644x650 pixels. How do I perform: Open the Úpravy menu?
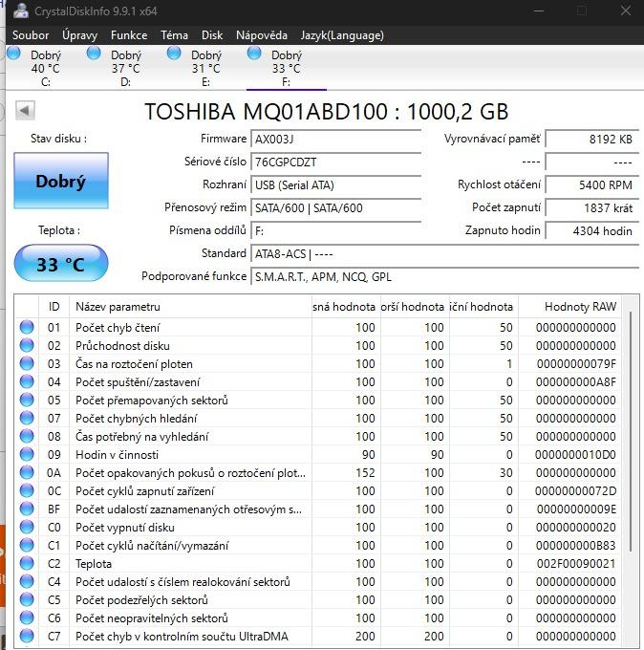79,35
